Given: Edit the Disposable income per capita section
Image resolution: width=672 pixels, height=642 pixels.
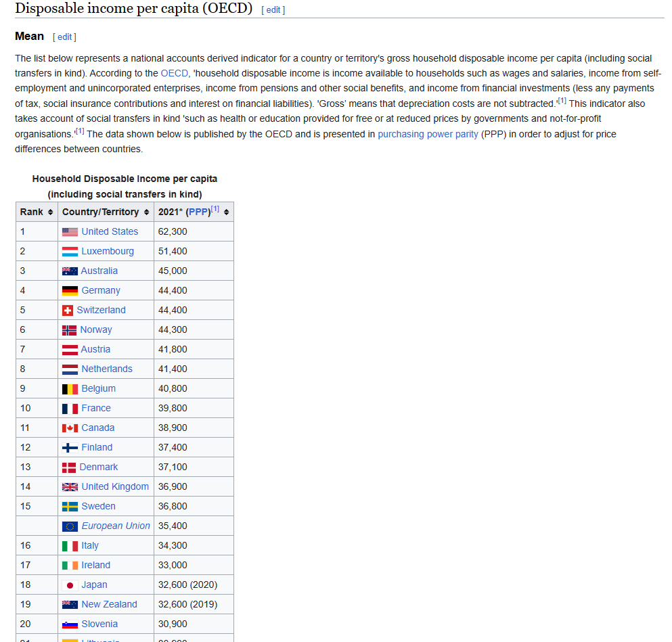Looking at the screenshot, I should coord(273,10).
